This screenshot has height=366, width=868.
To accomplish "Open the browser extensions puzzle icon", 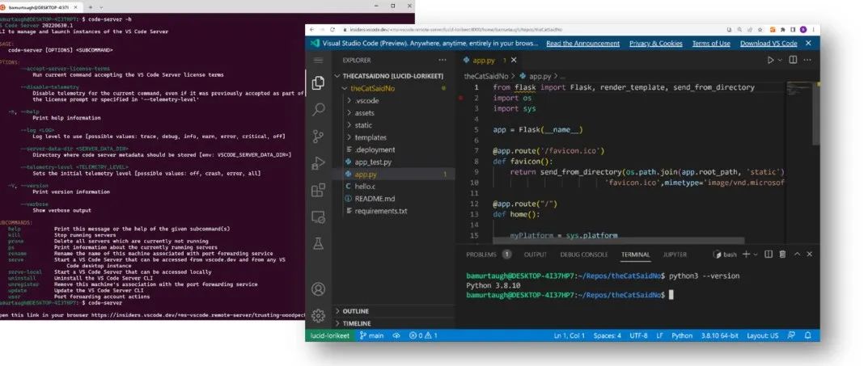I will click(783, 29).
